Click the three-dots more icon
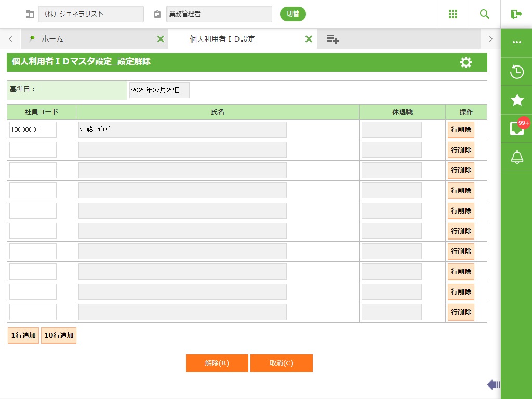This screenshot has height=399, width=532. [517, 43]
